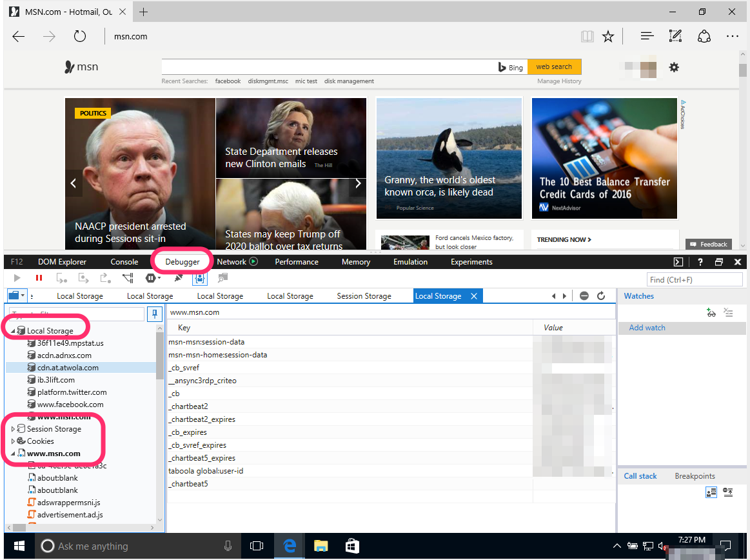This screenshot has height=560, width=750.
Task: Open the Performance tab
Action: coord(297,262)
